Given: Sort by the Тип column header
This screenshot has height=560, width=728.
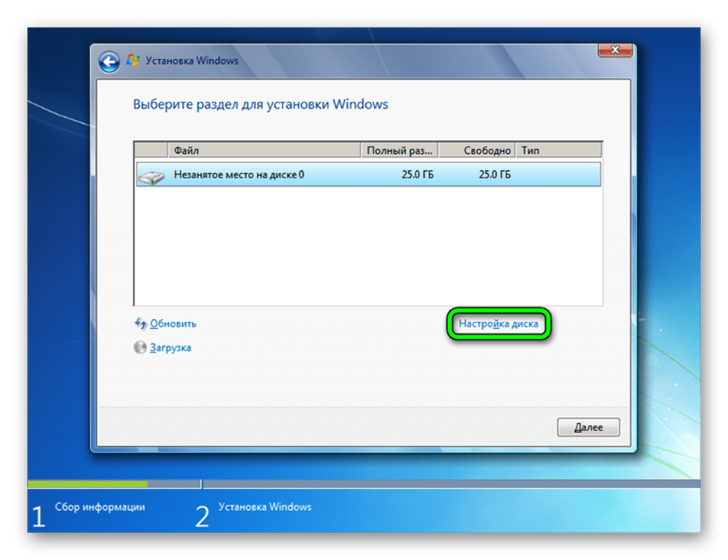Looking at the screenshot, I should [x=559, y=151].
